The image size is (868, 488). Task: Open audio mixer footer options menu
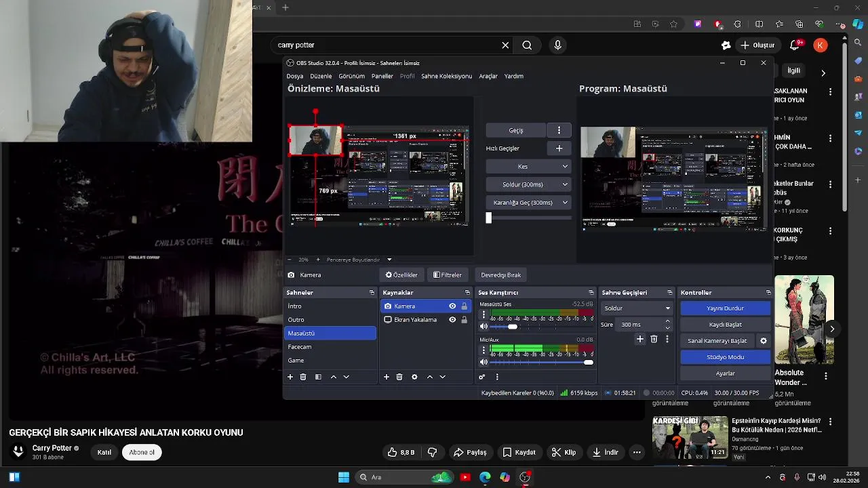point(497,377)
